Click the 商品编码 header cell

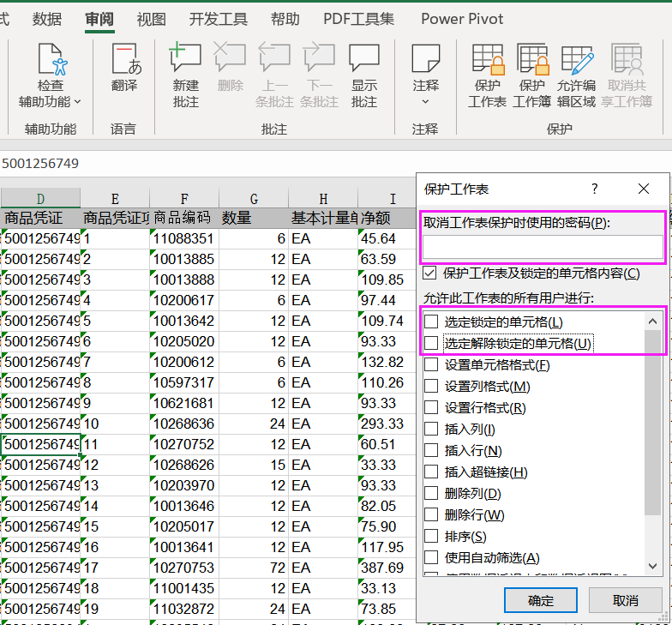184,218
